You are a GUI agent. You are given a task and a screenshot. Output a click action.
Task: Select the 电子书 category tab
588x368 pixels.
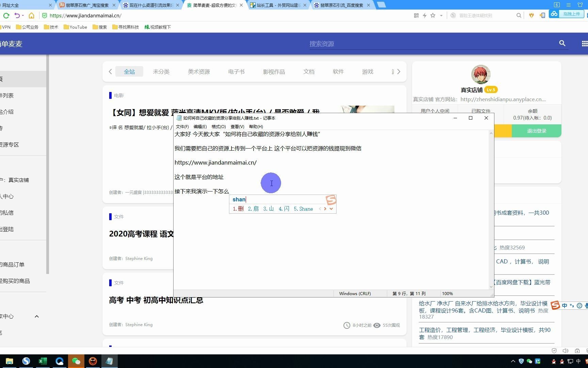(x=236, y=72)
